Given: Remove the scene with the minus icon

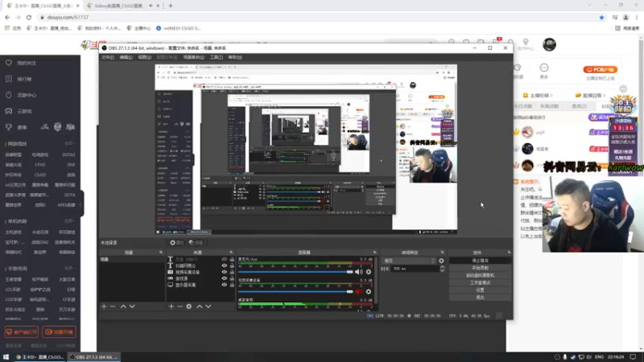Looking at the screenshot, I should 113,306.
